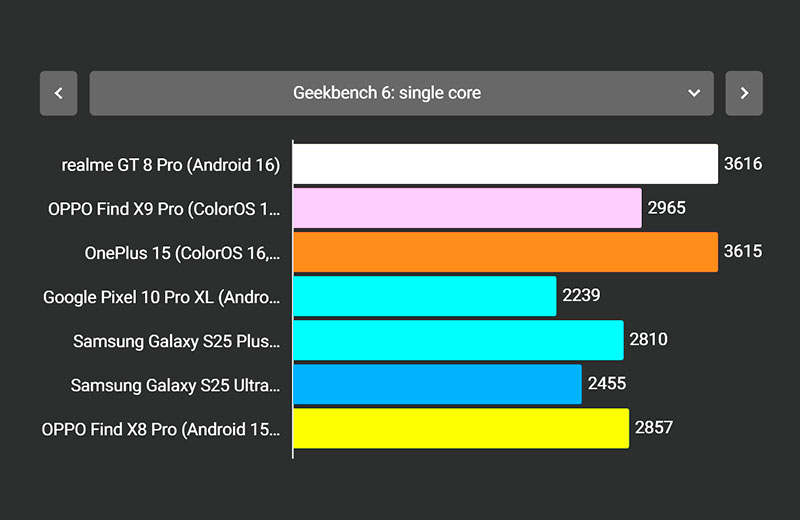Viewport: 800px width, 520px height.
Task: Select the Samsung Galaxy S25 Ultra label
Action: pos(176,385)
